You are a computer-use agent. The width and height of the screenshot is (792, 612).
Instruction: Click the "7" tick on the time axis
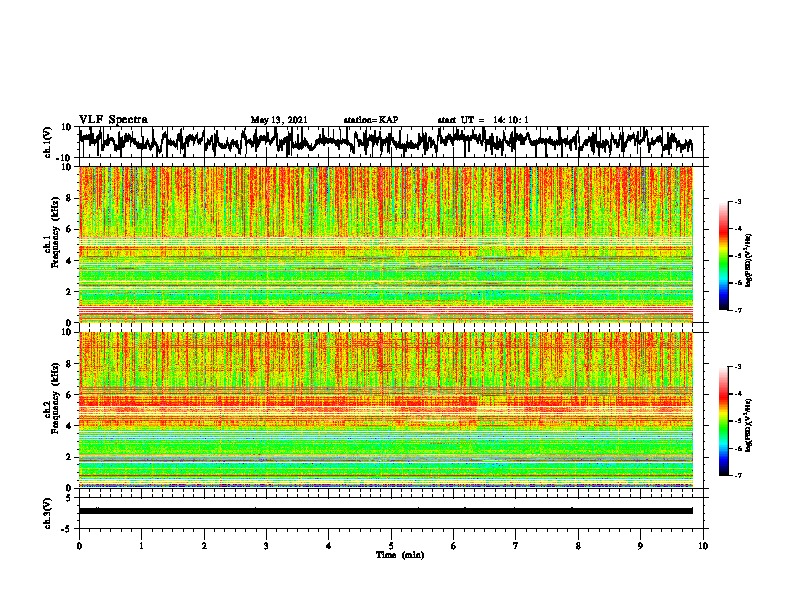[x=516, y=546]
